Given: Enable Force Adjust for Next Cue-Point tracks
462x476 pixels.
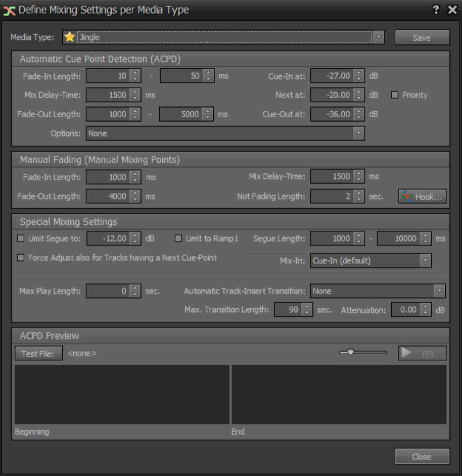Looking at the screenshot, I should pos(21,258).
